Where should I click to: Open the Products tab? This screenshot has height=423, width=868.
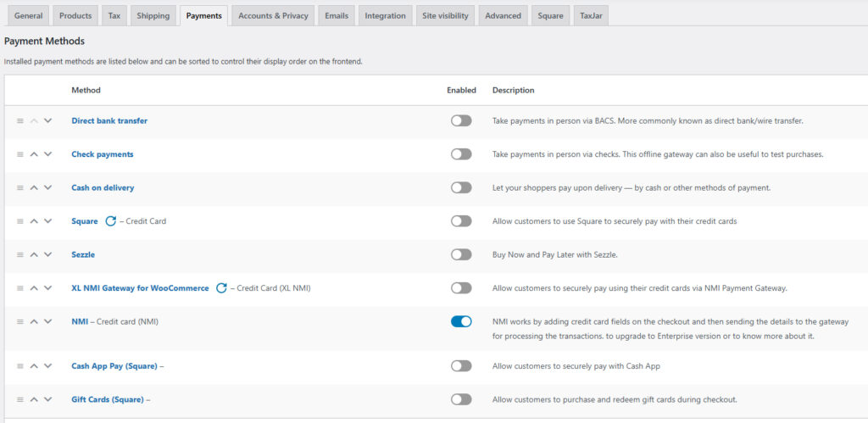point(75,15)
